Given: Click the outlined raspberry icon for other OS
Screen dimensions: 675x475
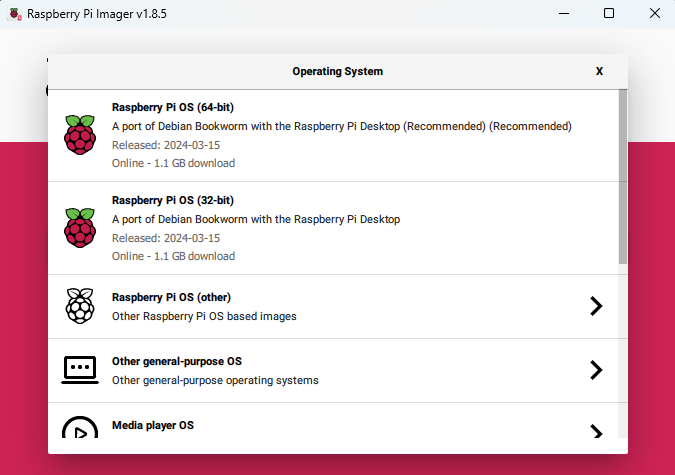Looking at the screenshot, I should click(x=80, y=306).
